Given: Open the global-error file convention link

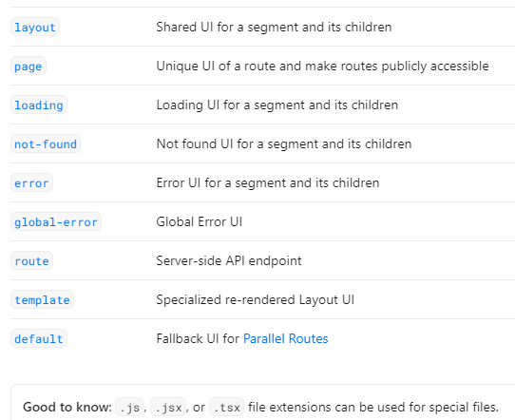Looking at the screenshot, I should coord(56,222).
